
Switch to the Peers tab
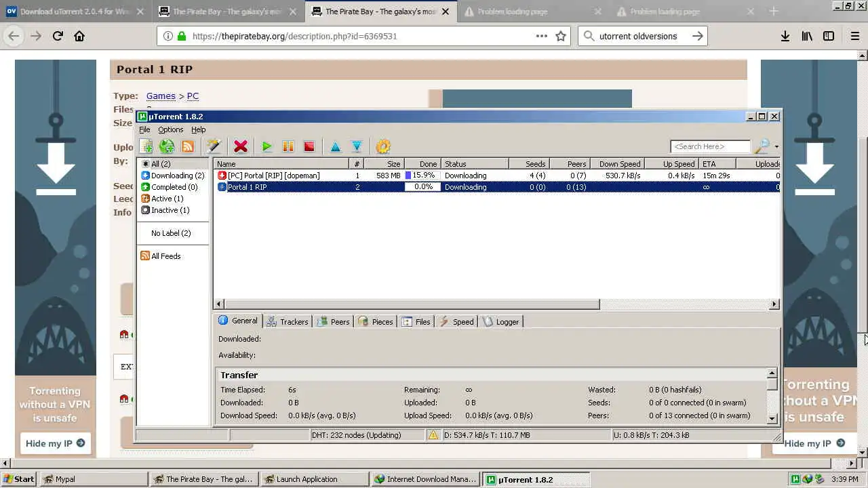[333, 322]
